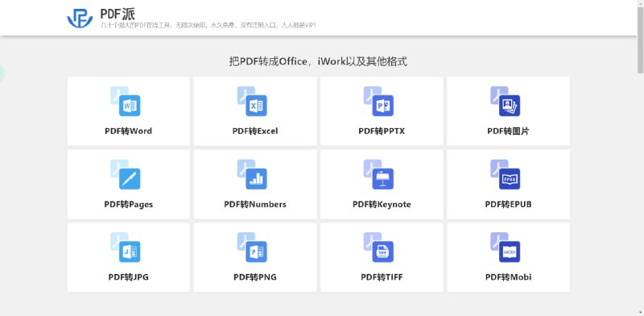644x316 pixels.
Task: Select the PDF转JPG text label
Action: point(128,277)
